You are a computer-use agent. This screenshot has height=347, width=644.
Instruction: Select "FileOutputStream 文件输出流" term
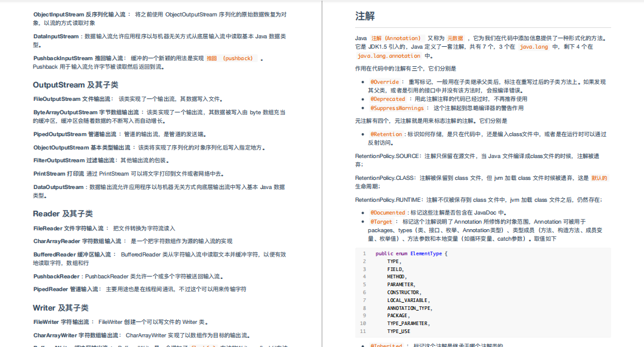pos(72,99)
